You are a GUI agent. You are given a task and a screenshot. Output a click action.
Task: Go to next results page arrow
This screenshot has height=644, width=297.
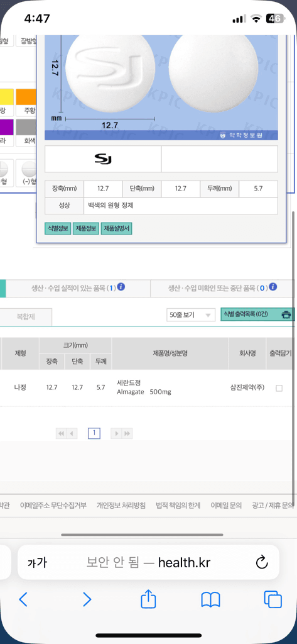point(117,433)
